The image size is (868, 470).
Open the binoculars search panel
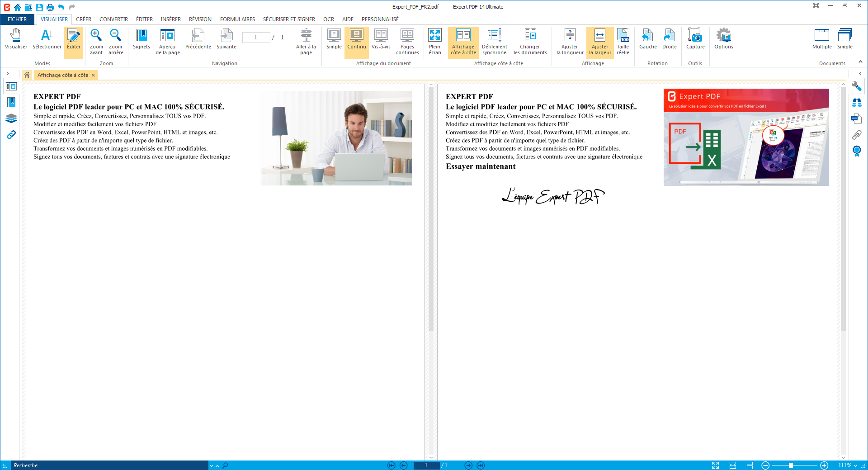[x=856, y=102]
